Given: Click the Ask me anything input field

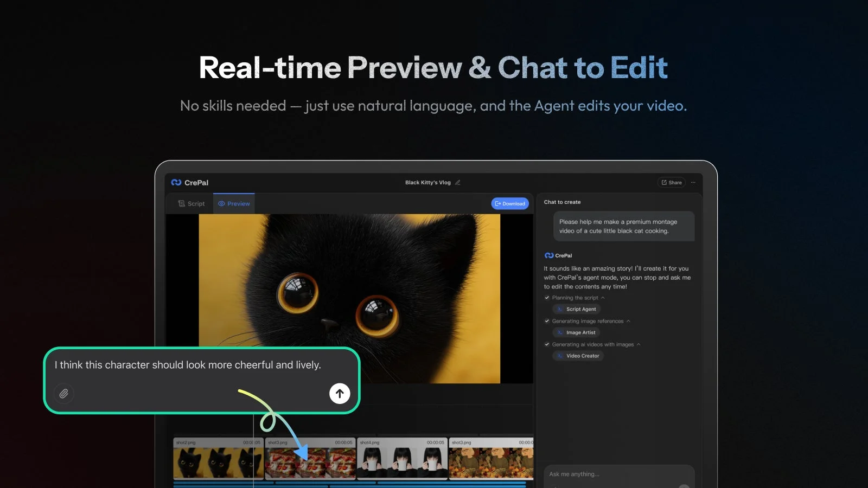Looking at the screenshot, I should point(613,474).
